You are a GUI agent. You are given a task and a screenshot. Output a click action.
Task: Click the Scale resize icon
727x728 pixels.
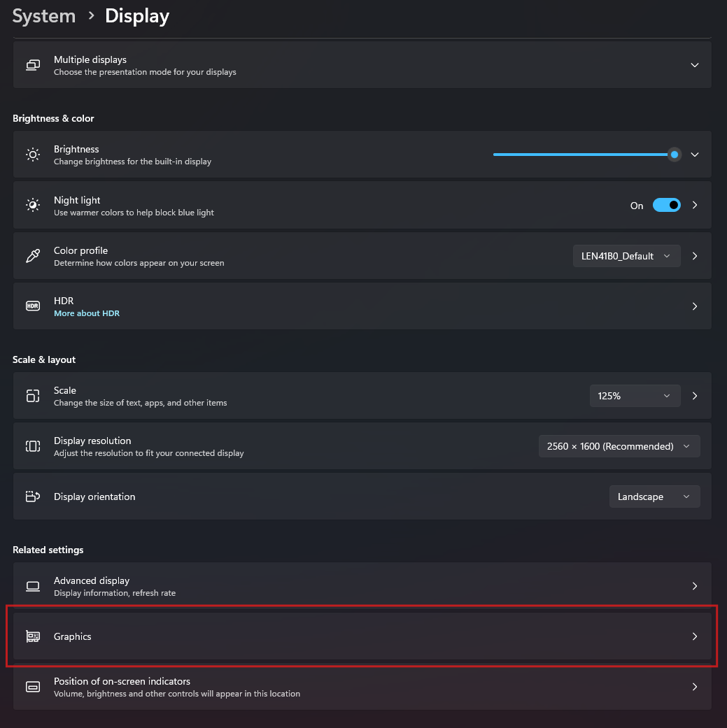[32, 395]
